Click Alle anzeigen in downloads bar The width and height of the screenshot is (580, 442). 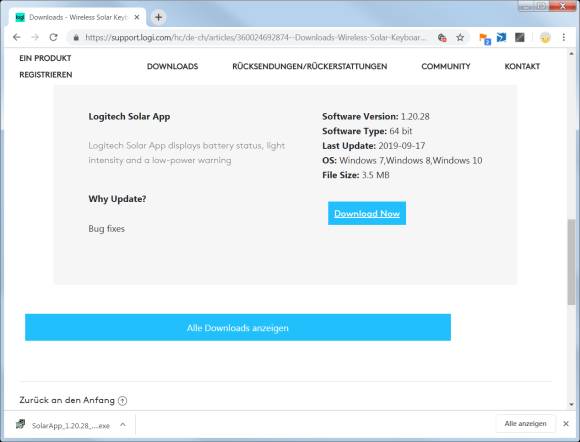click(525, 424)
